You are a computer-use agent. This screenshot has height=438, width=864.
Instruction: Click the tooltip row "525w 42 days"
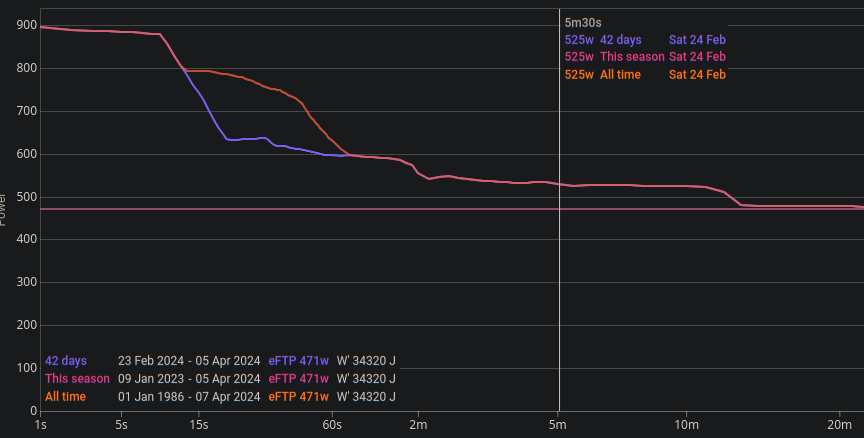click(603, 40)
